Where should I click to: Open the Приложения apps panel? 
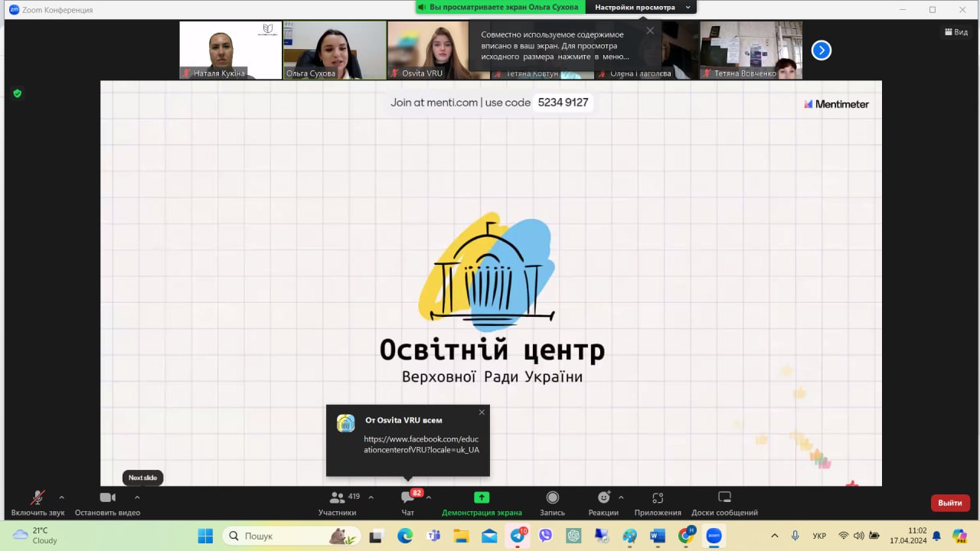pyautogui.click(x=657, y=502)
